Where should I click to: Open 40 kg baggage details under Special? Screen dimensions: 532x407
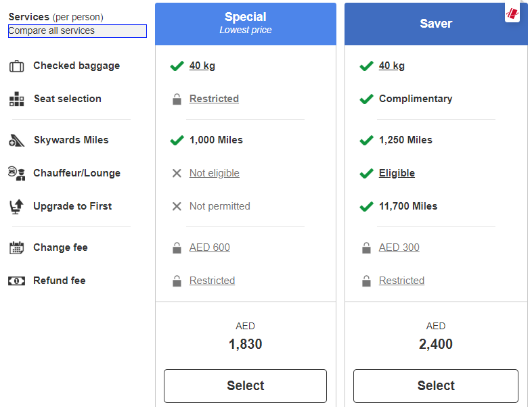(202, 66)
